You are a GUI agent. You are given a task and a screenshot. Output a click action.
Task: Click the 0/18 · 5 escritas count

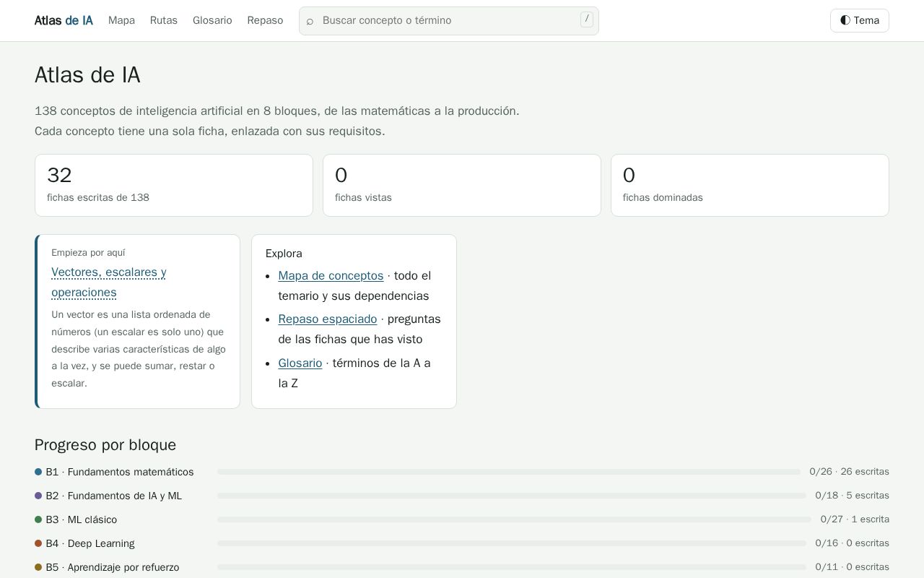tap(852, 496)
